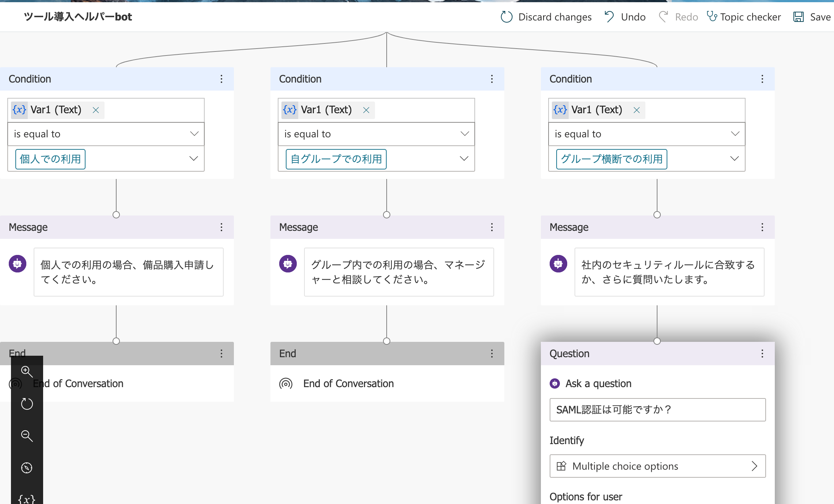Click the zoom in magnifier icon
834x504 pixels.
point(27,371)
